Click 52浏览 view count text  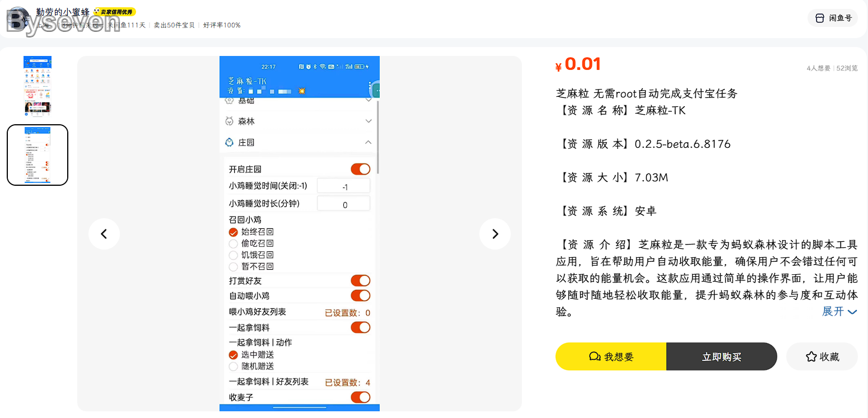pyautogui.click(x=847, y=68)
